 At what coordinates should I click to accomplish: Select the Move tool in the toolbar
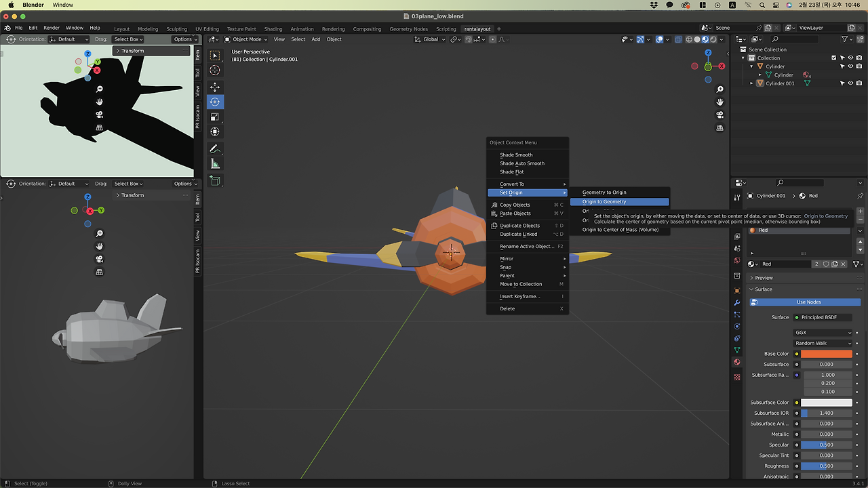coord(215,87)
